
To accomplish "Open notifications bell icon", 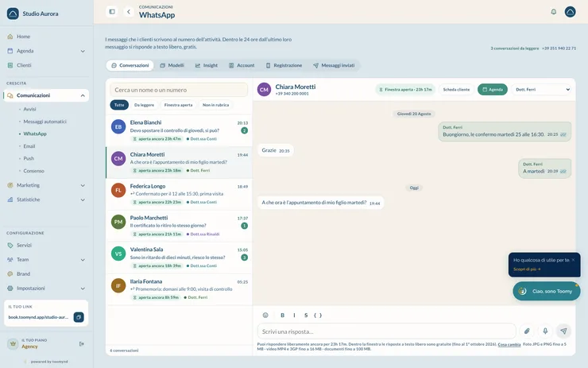I will click(554, 12).
